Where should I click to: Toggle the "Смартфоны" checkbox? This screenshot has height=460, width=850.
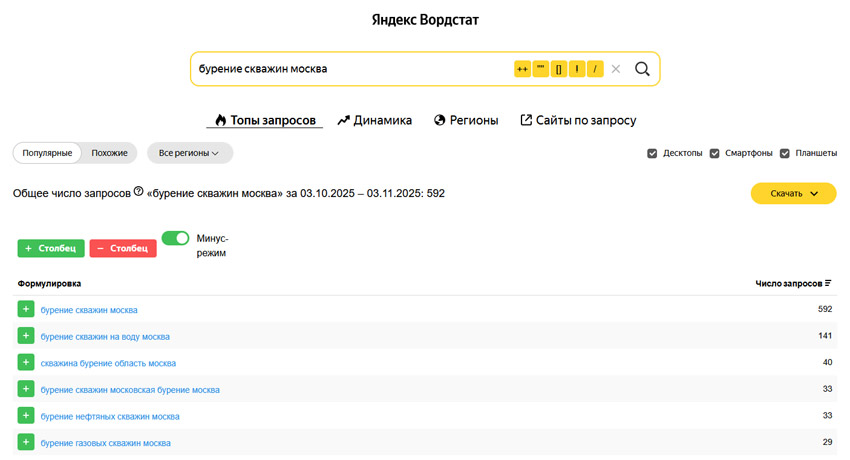(714, 153)
